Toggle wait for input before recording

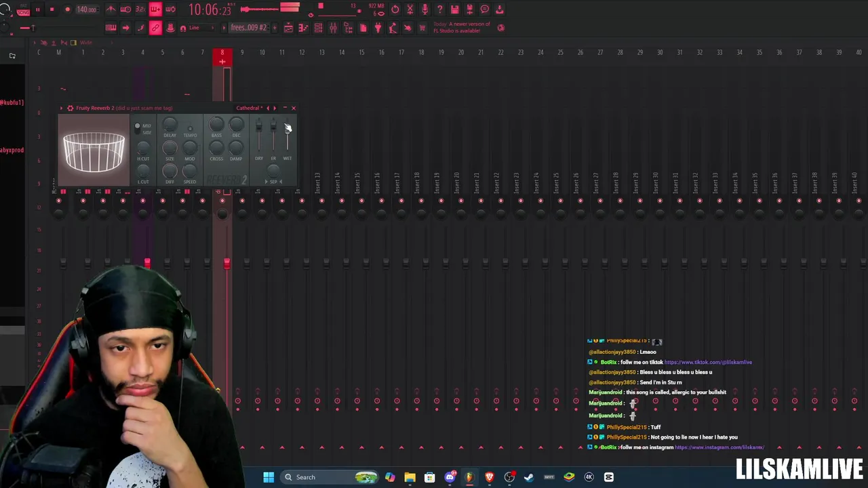pos(126,9)
